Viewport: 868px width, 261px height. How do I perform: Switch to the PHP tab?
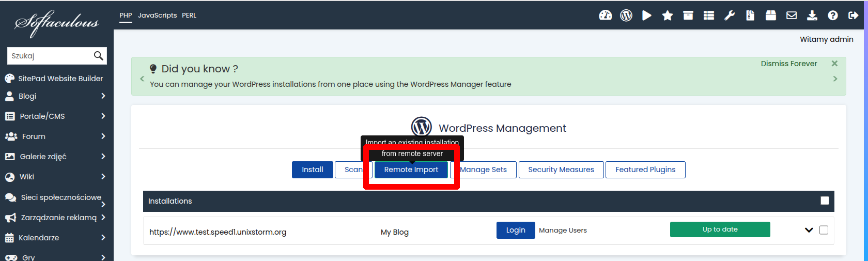pyautogui.click(x=126, y=16)
